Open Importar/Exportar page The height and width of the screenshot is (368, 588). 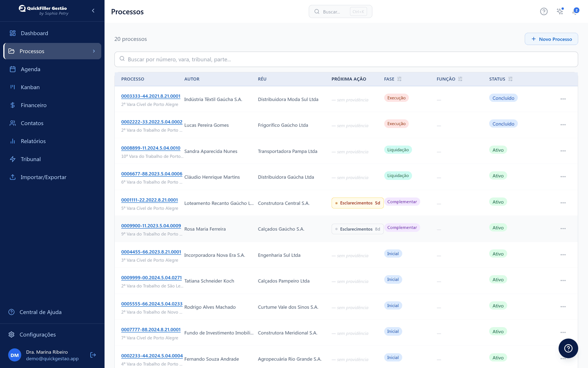[x=52, y=177]
